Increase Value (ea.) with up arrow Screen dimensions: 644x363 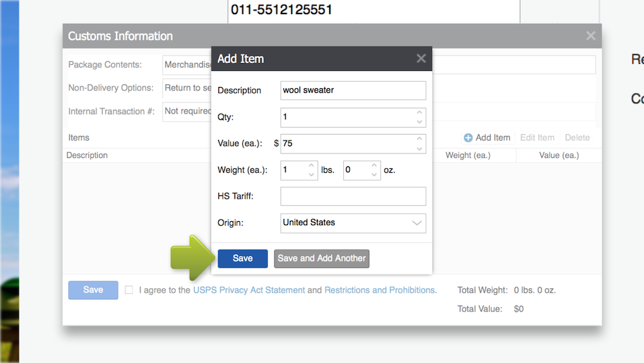(x=419, y=139)
